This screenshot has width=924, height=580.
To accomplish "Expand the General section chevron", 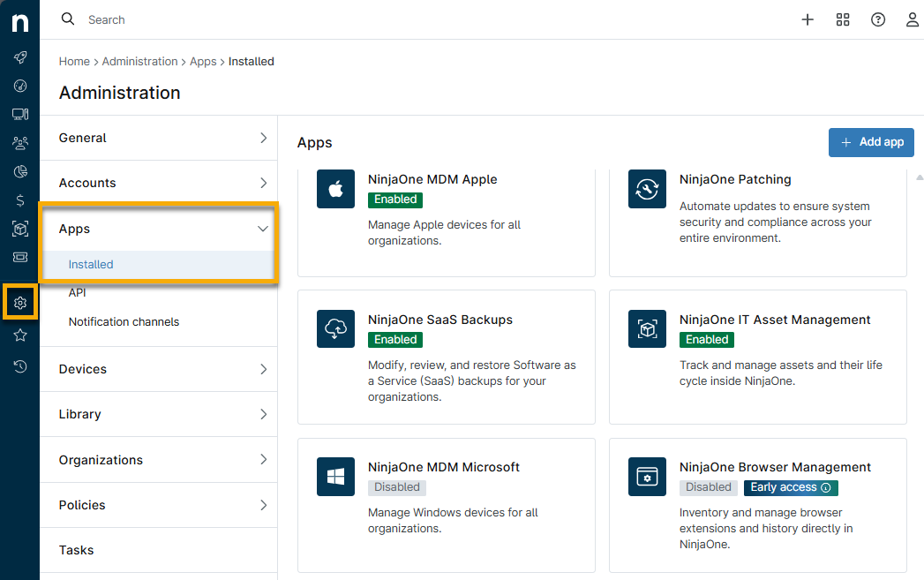I will [x=263, y=138].
